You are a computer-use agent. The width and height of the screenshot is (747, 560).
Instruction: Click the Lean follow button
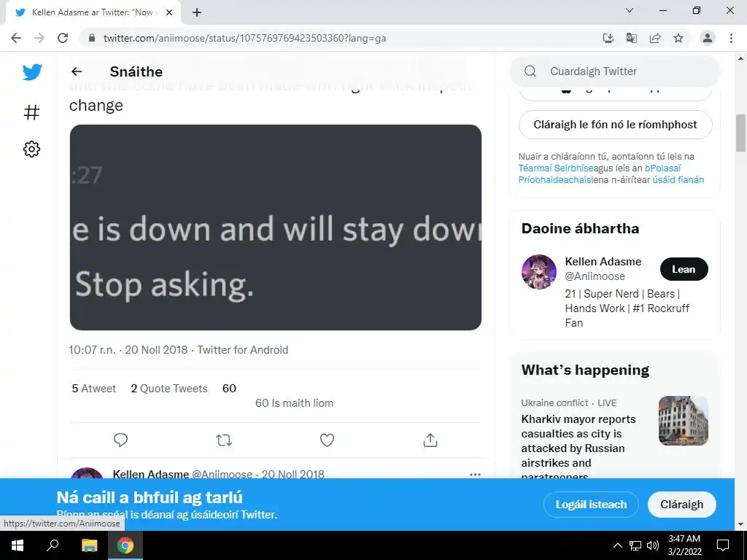click(684, 269)
